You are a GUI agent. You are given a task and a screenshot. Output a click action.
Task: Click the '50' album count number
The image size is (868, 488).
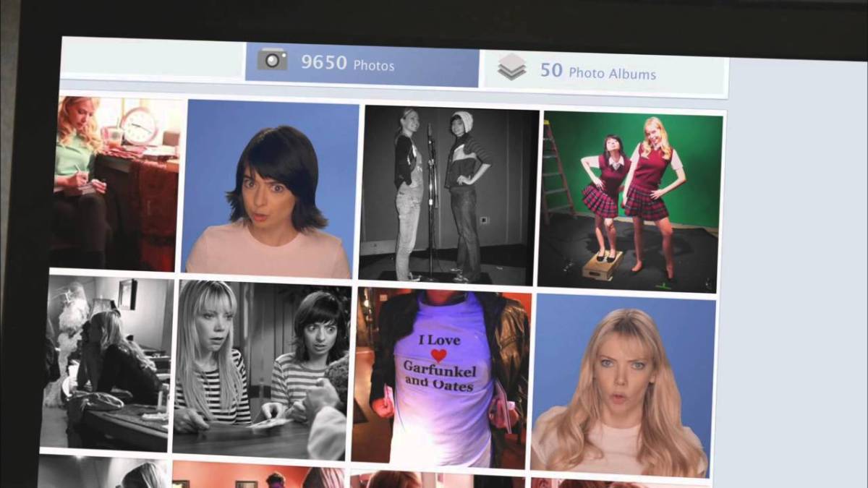551,70
